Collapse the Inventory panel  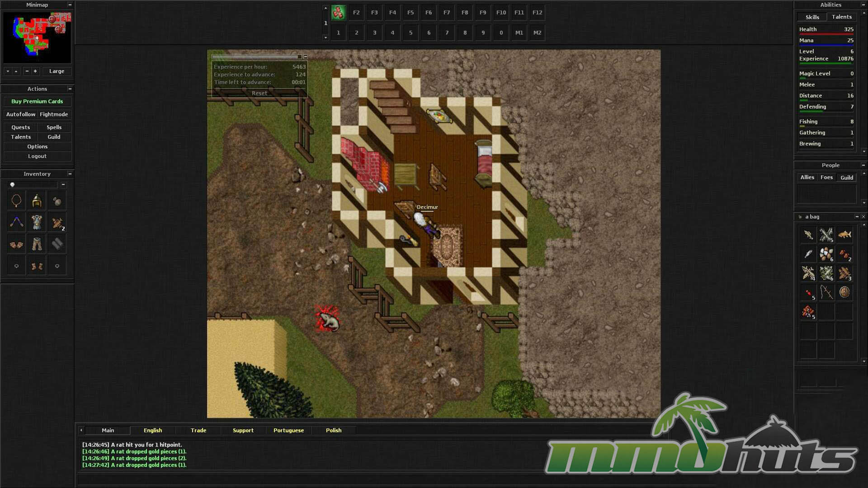[70, 174]
